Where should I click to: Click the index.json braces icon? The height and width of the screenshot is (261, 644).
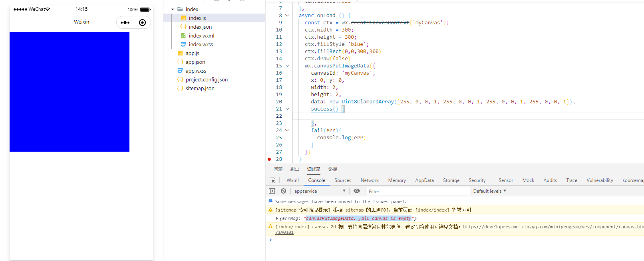[x=183, y=27]
